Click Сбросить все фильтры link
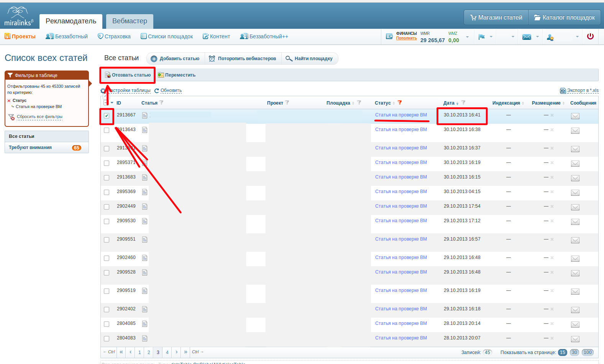Screen dimensions: 604x364 coord(39,116)
